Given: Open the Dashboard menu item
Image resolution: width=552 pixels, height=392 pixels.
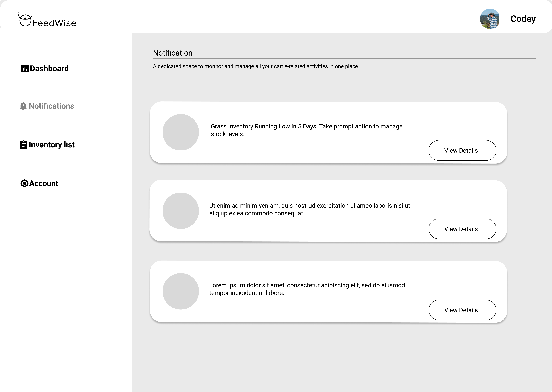Looking at the screenshot, I should pyautogui.click(x=45, y=69).
